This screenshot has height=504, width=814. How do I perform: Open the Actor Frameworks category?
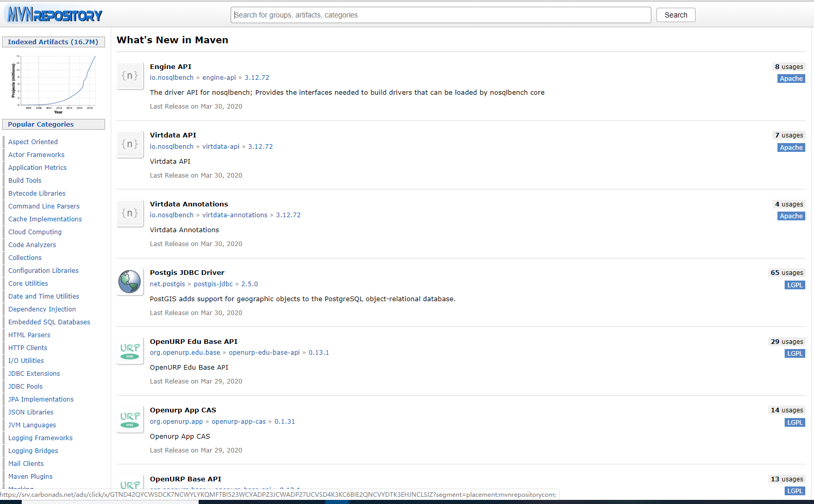point(37,155)
